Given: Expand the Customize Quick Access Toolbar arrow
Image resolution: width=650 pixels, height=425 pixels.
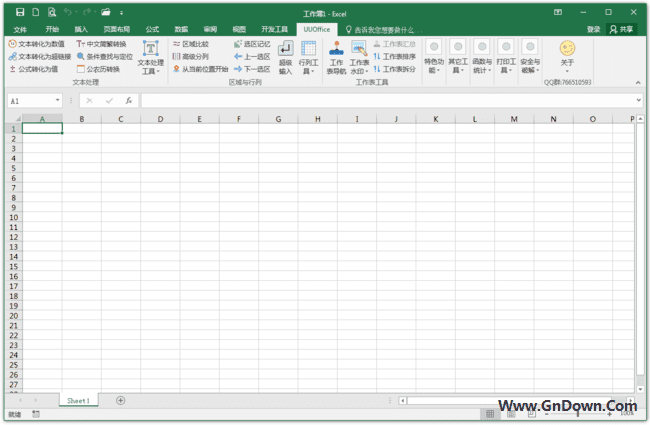Looking at the screenshot, I should (121, 13).
